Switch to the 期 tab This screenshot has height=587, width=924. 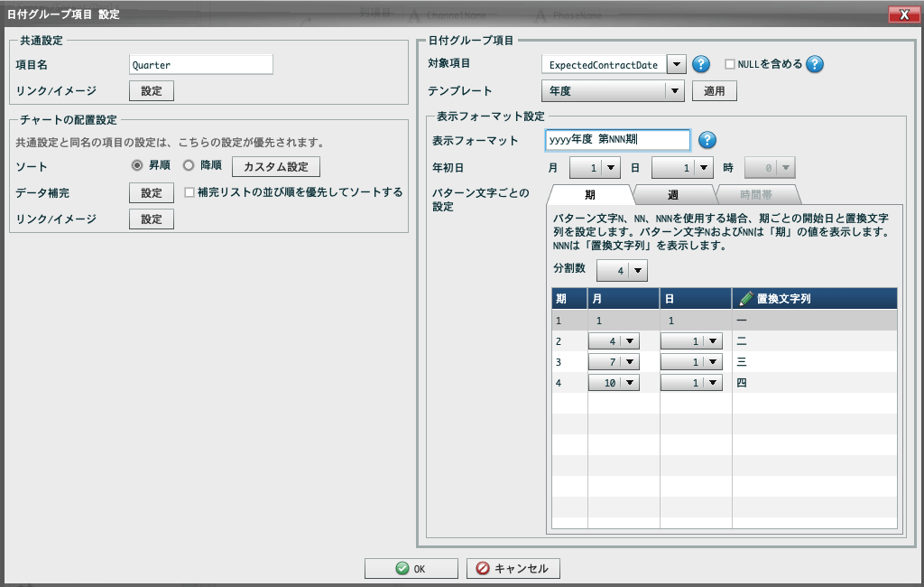pyautogui.click(x=590, y=195)
